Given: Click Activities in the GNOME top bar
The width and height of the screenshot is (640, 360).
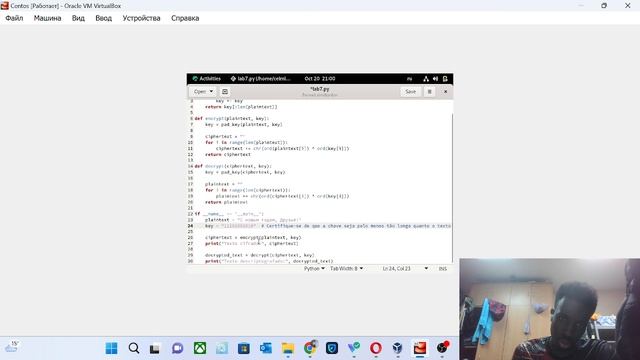Looking at the screenshot, I should 207,78.
